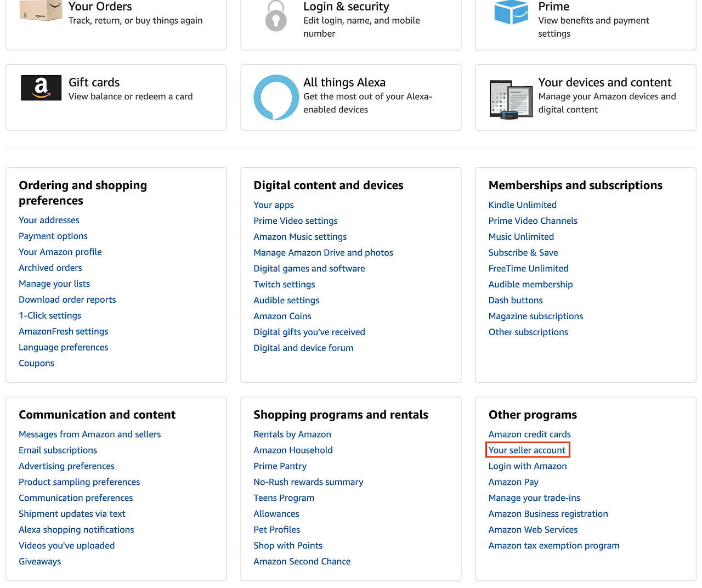Open Amazon Web Services
The width and height of the screenshot is (702, 588).
click(533, 529)
